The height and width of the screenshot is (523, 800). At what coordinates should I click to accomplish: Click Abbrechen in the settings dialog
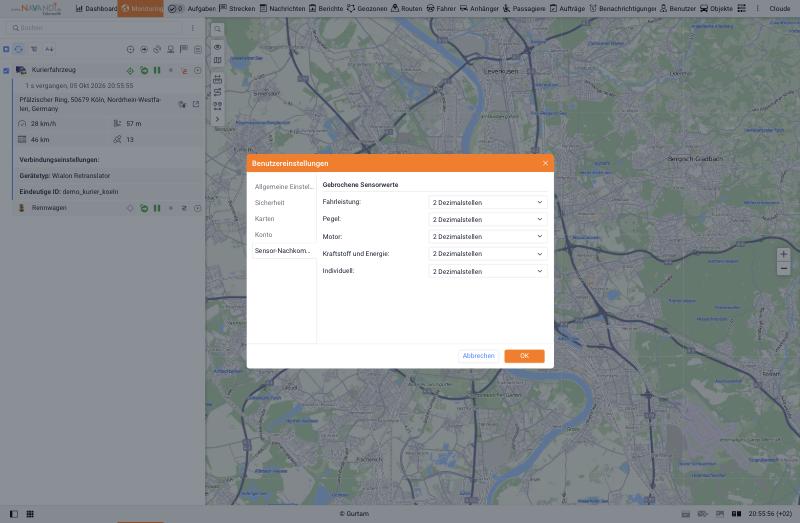tap(478, 356)
